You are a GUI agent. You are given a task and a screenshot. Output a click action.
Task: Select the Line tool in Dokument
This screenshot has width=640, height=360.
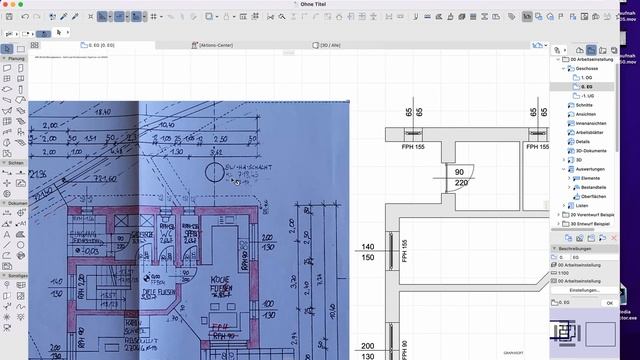7,245
